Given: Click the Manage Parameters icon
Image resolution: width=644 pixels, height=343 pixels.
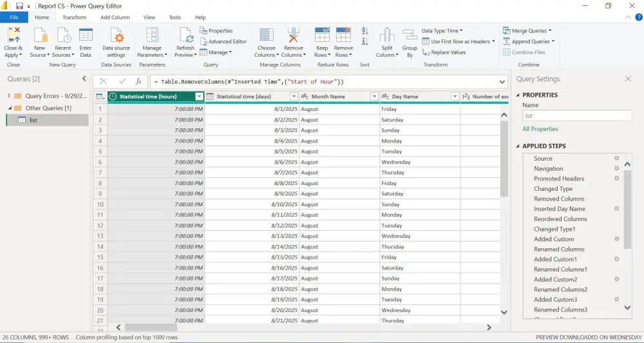Looking at the screenshot, I should click(152, 35).
